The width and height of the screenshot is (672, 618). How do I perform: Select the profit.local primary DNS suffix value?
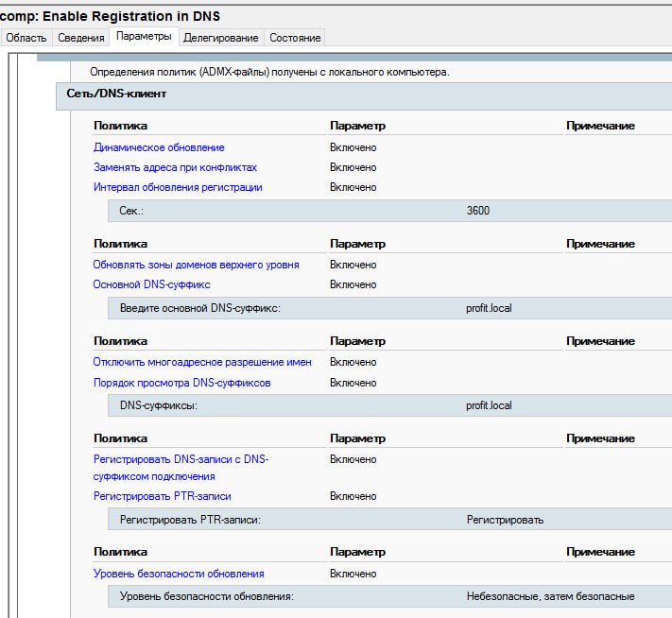coord(489,308)
